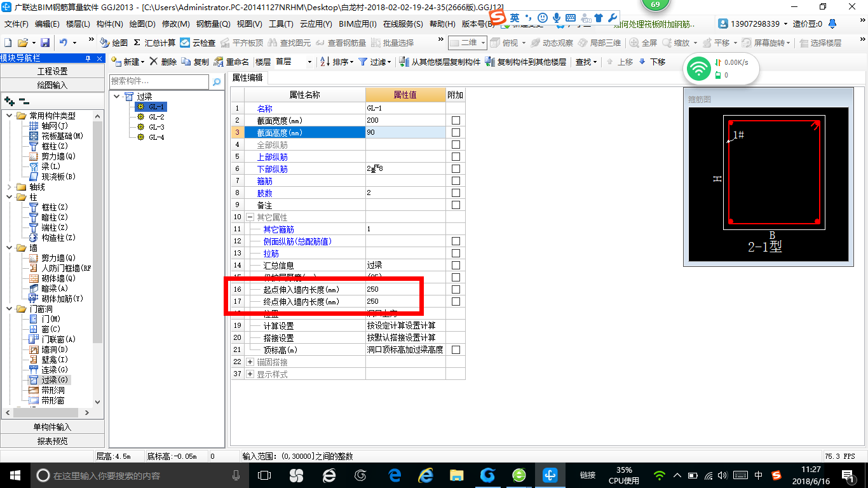Select 现浇板(B) in the navigation tree
Screen dimensions: 868x488
coord(52,177)
